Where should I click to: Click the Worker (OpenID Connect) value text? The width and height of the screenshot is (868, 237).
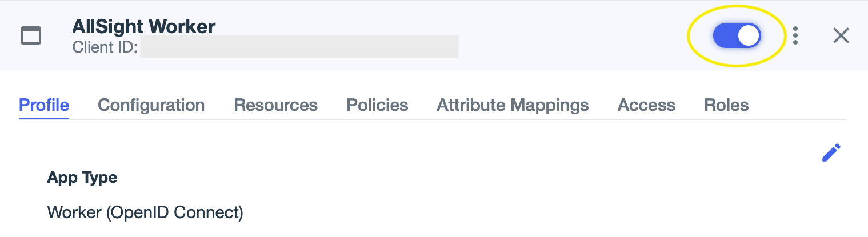(x=145, y=213)
